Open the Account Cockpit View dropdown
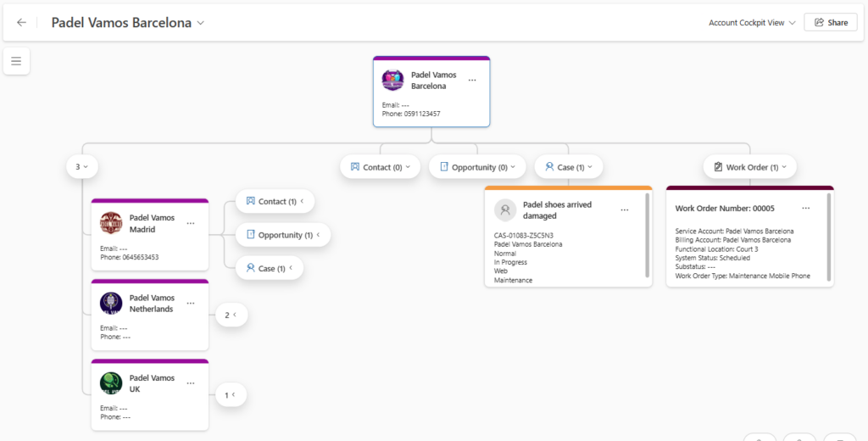 pyautogui.click(x=752, y=23)
